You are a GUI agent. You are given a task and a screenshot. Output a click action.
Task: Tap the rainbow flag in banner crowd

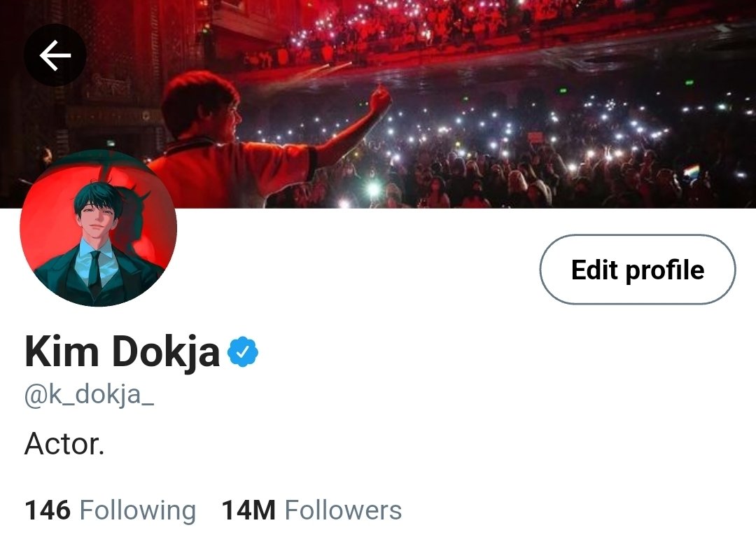(x=692, y=172)
